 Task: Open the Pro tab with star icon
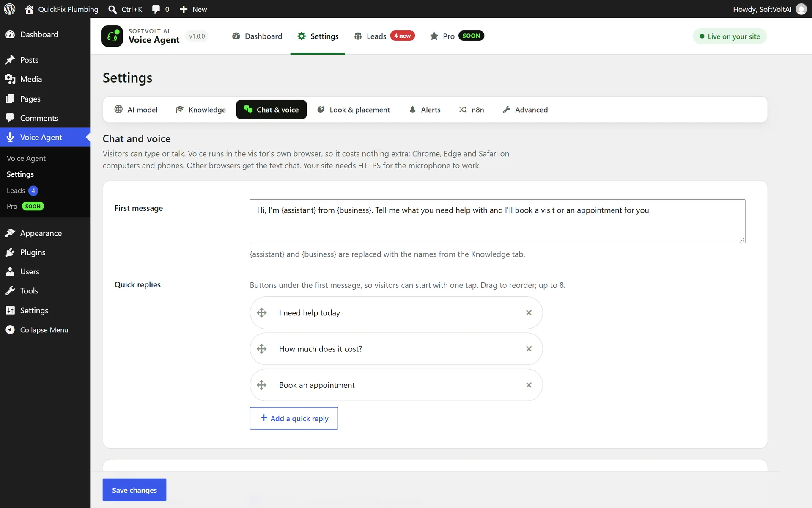[456, 36]
